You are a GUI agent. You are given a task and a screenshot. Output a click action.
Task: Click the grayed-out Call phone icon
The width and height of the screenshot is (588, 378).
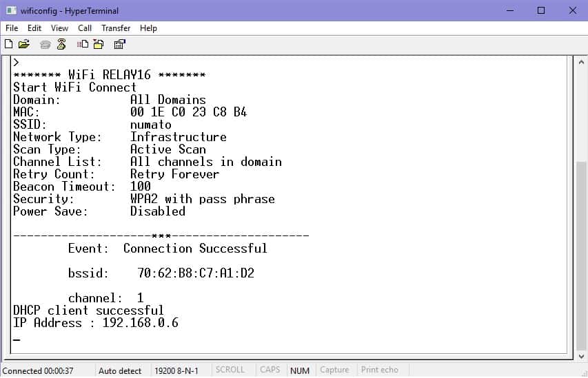[45, 44]
